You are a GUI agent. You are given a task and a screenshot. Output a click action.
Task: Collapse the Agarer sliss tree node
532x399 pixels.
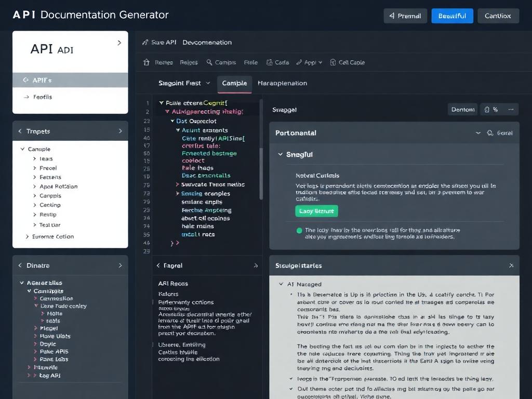coord(22,283)
